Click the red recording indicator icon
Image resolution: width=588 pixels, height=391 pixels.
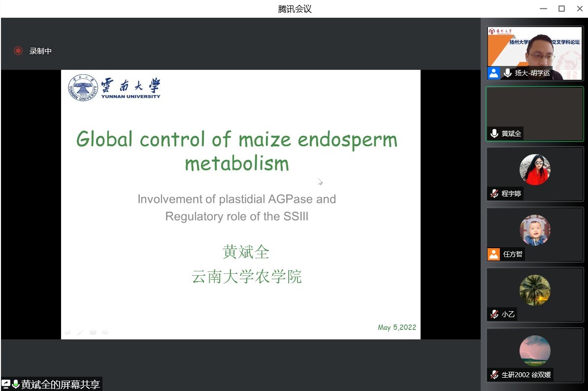18,51
